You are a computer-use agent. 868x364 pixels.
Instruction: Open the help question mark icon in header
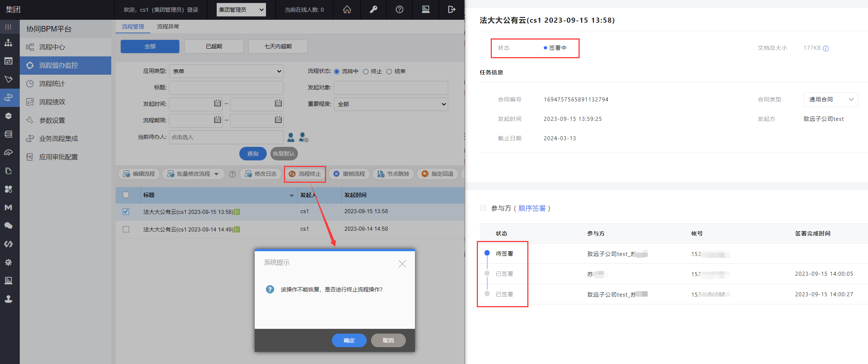coord(400,10)
